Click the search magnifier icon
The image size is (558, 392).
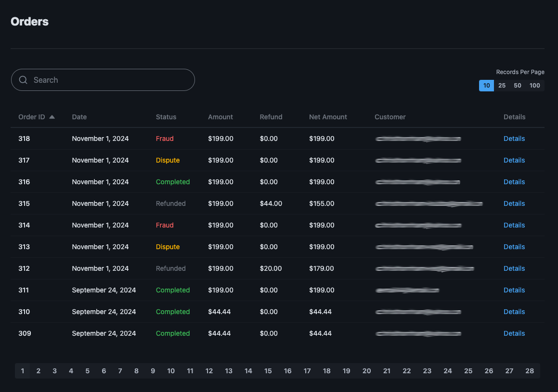[x=23, y=80]
